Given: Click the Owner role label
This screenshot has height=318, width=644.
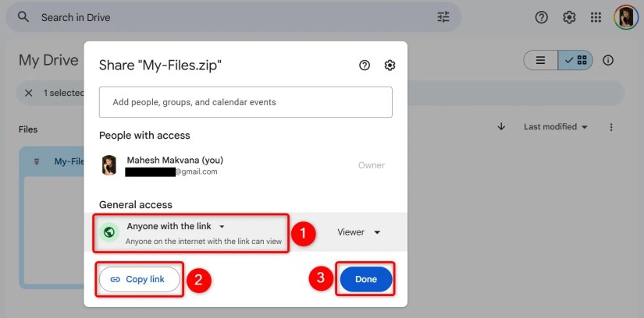Looking at the screenshot, I should [372, 165].
